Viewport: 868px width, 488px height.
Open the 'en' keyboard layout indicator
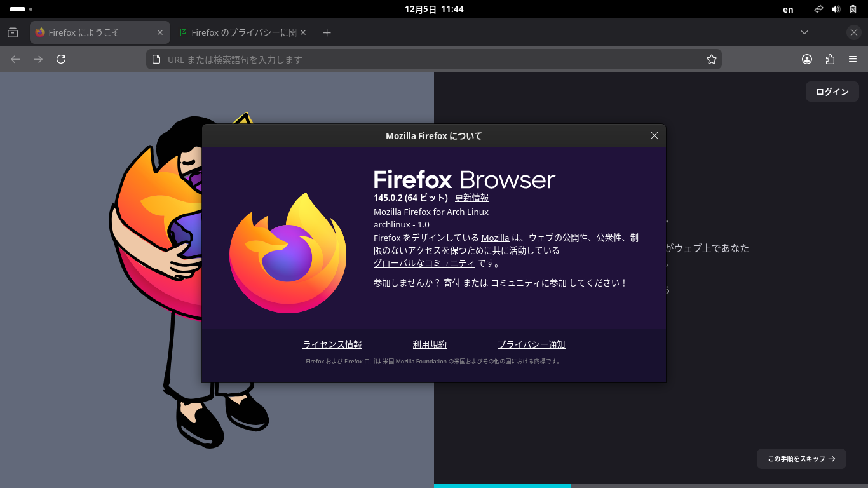788,10
